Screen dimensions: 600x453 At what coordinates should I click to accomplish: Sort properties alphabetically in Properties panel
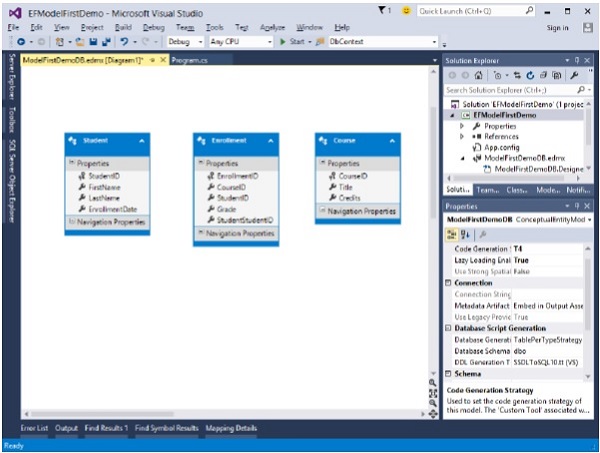pyautogui.click(x=464, y=234)
